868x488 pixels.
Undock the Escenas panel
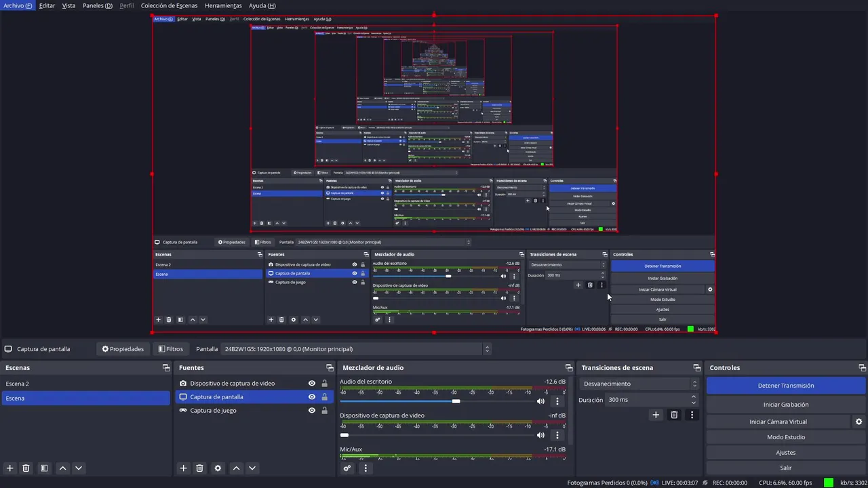pyautogui.click(x=166, y=368)
